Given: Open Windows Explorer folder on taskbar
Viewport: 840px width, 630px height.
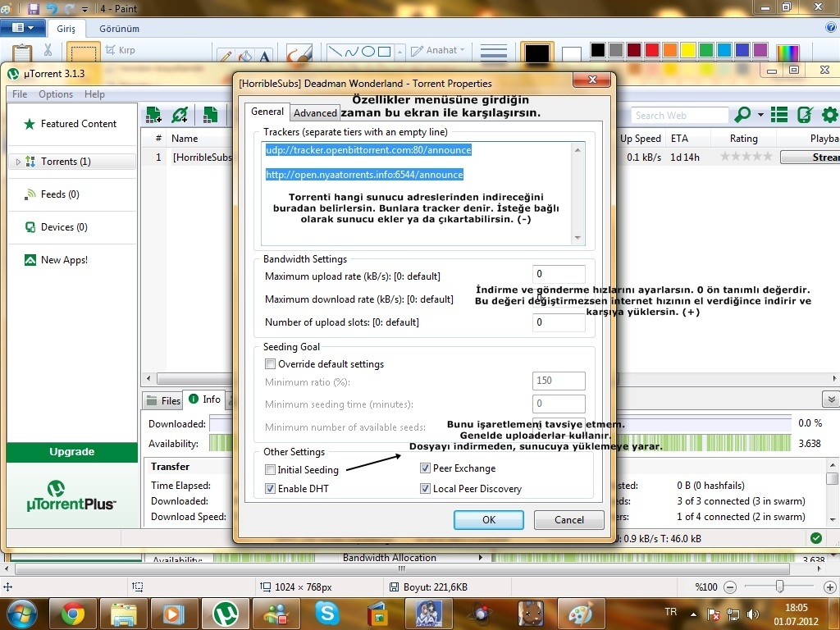Looking at the screenshot, I should click(124, 614).
